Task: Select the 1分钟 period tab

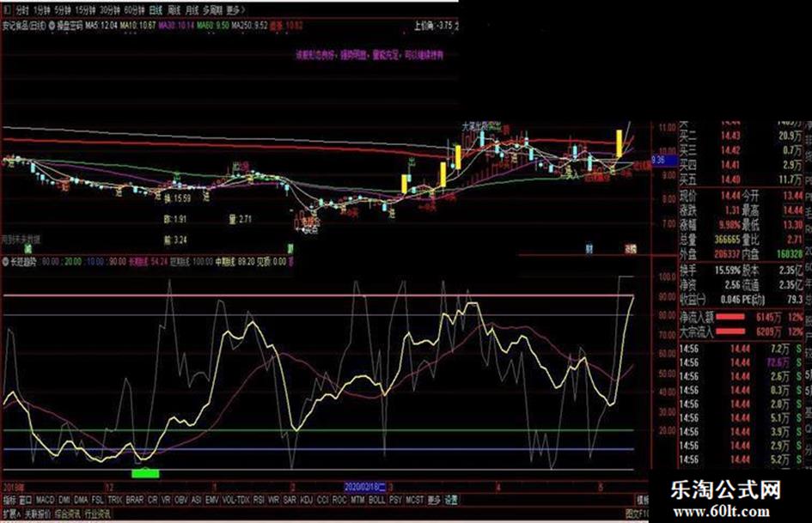Action: [x=42, y=9]
